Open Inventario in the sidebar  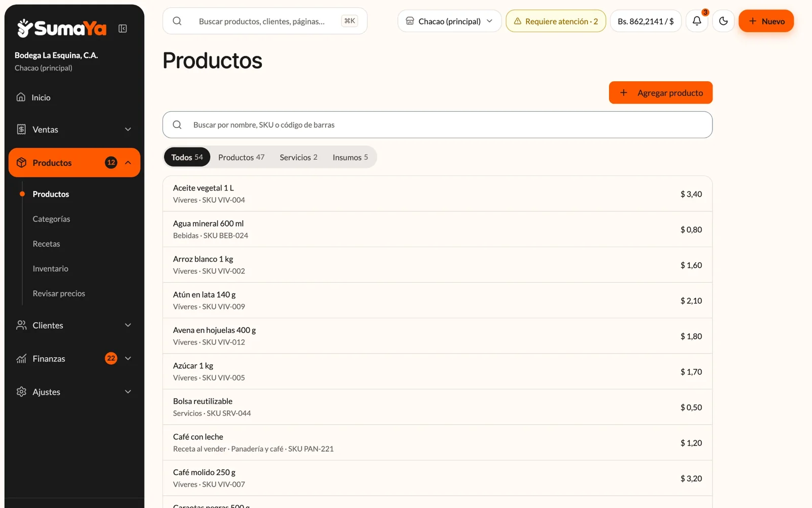click(50, 269)
